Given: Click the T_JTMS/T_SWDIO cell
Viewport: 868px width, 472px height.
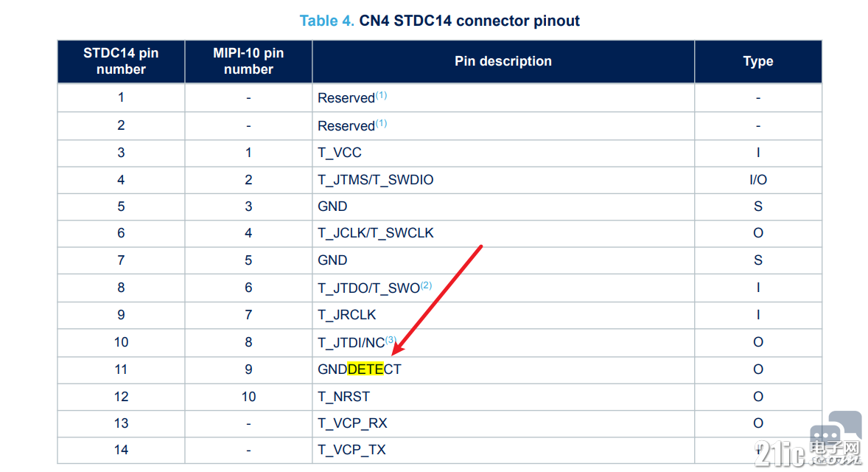Looking at the screenshot, I should click(x=503, y=180).
